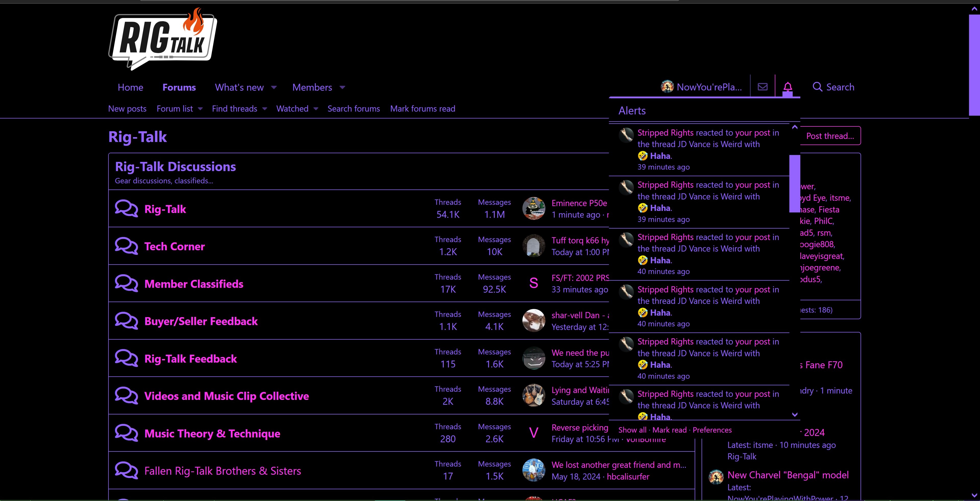Open avatar beside shar-vell Dan post

[x=534, y=320]
